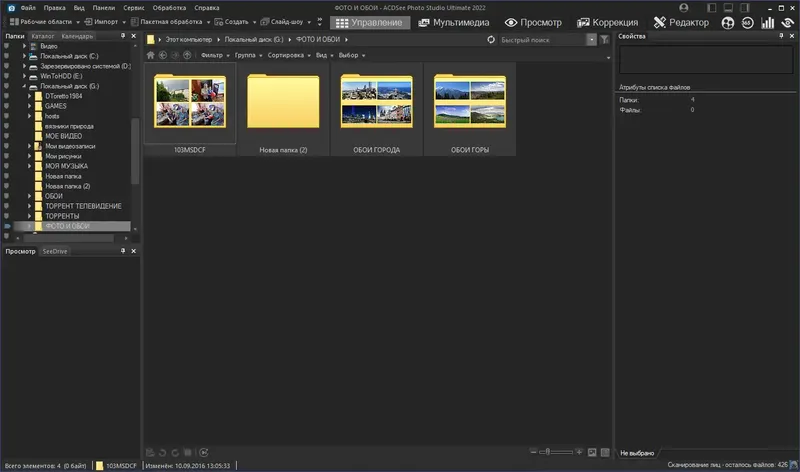
Task: Open the Сервис menu
Action: coord(134,8)
